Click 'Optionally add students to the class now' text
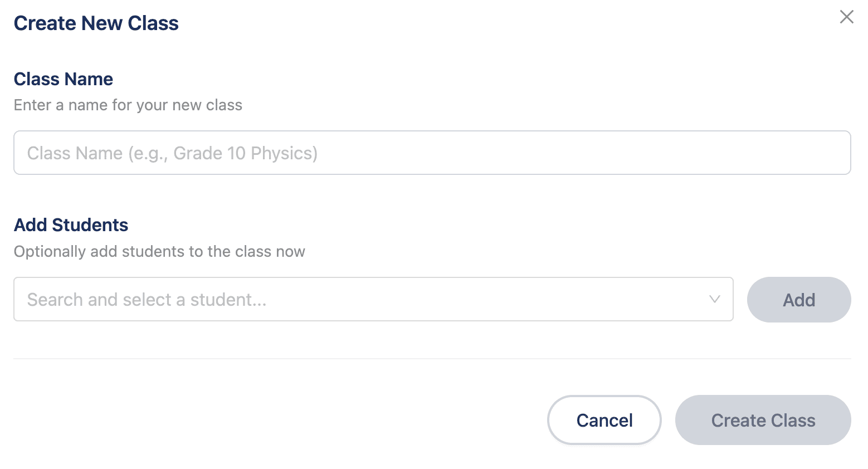The width and height of the screenshot is (868, 469). coord(159,251)
